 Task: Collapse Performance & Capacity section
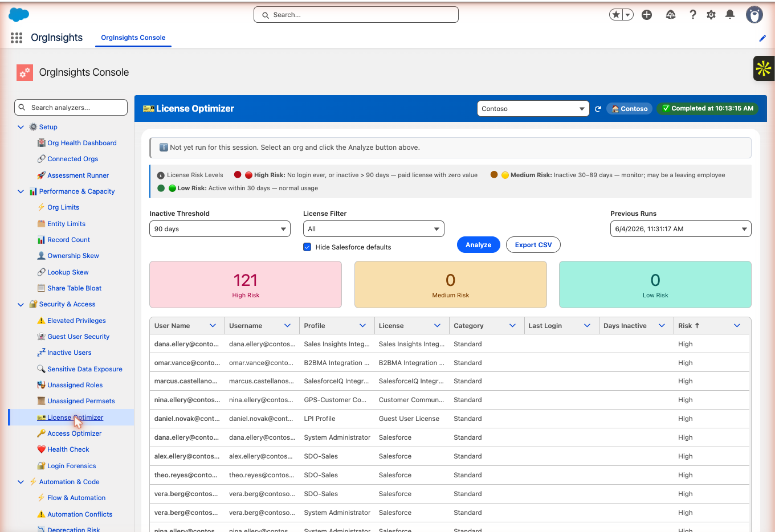[x=21, y=191]
